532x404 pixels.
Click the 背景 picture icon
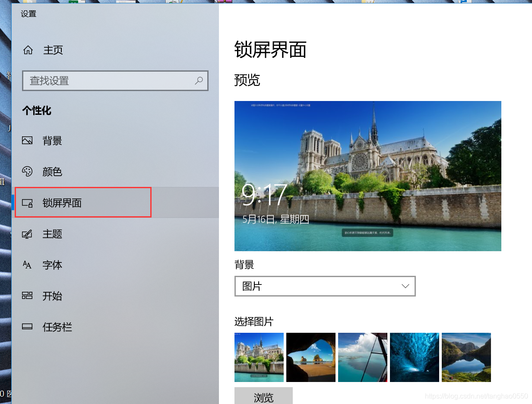point(27,140)
